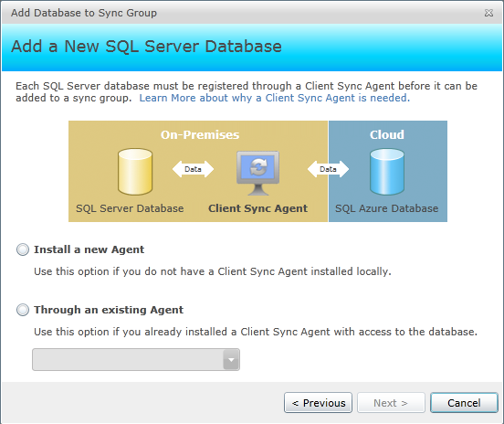
Task: Click the Install a new Agent label
Action: tap(89, 249)
